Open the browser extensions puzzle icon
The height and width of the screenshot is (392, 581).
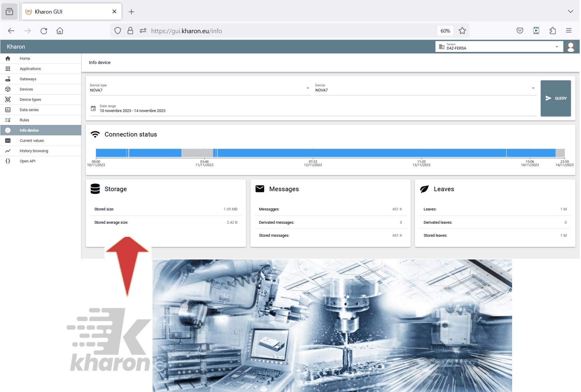(x=553, y=31)
